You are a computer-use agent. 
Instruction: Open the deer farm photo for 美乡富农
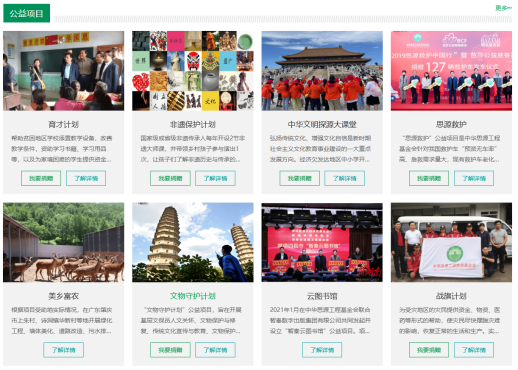click(x=64, y=242)
